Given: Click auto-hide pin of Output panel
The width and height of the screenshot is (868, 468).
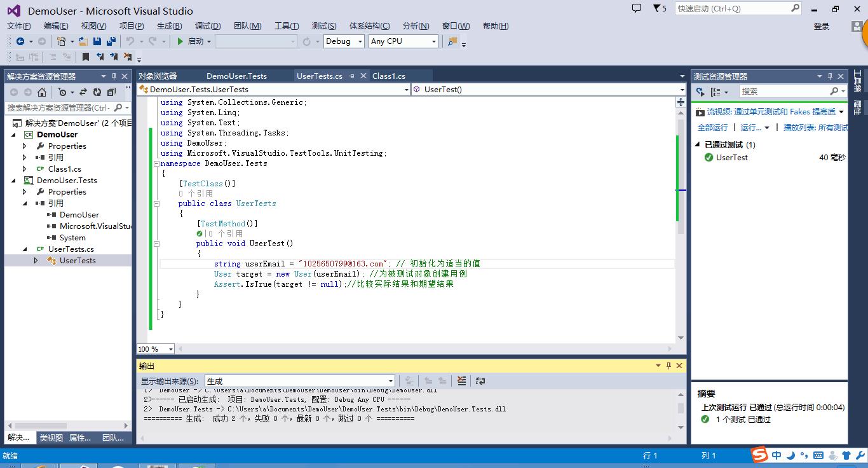Looking at the screenshot, I should [668, 366].
